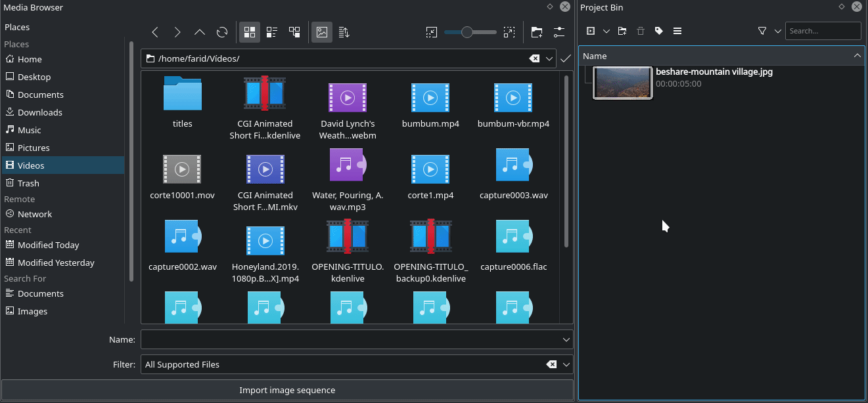Toggle the file preview display button

click(321, 32)
